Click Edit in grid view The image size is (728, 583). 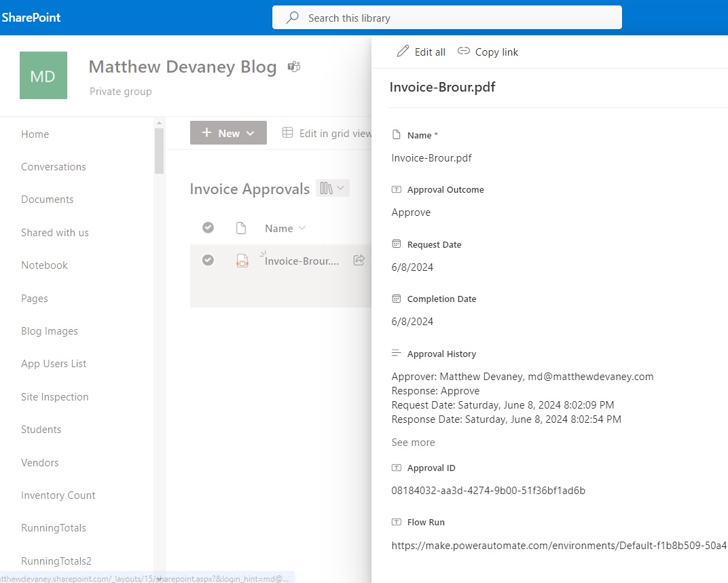[331, 133]
